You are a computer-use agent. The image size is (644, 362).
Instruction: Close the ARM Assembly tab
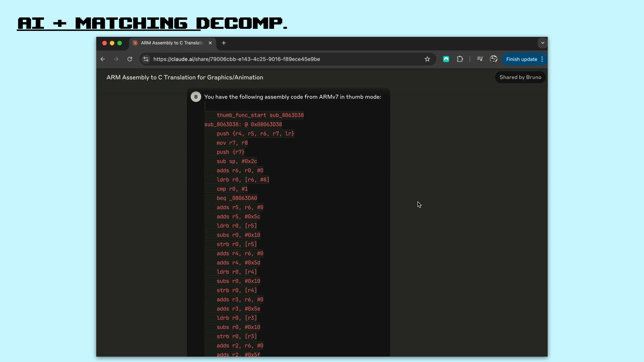pyautogui.click(x=210, y=43)
